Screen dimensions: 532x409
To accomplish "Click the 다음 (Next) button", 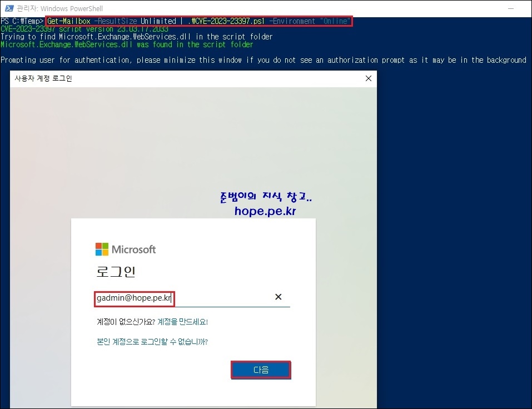I will 261,370.
